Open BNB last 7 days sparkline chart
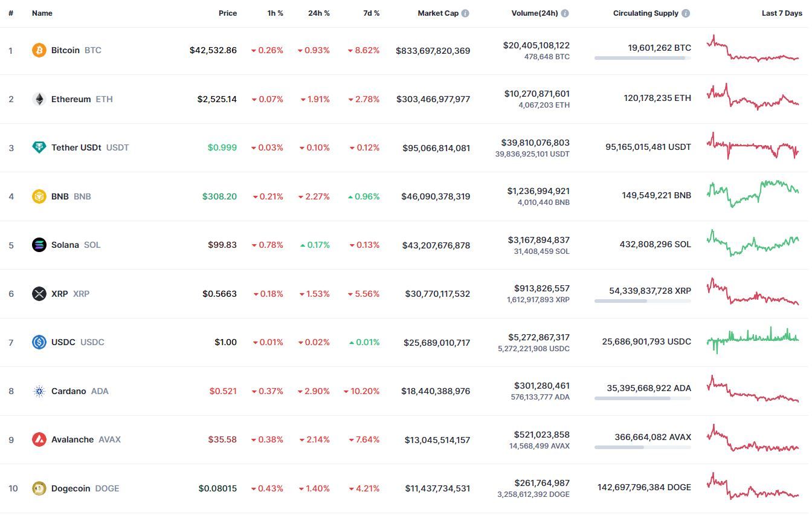The image size is (812, 515). click(x=753, y=193)
